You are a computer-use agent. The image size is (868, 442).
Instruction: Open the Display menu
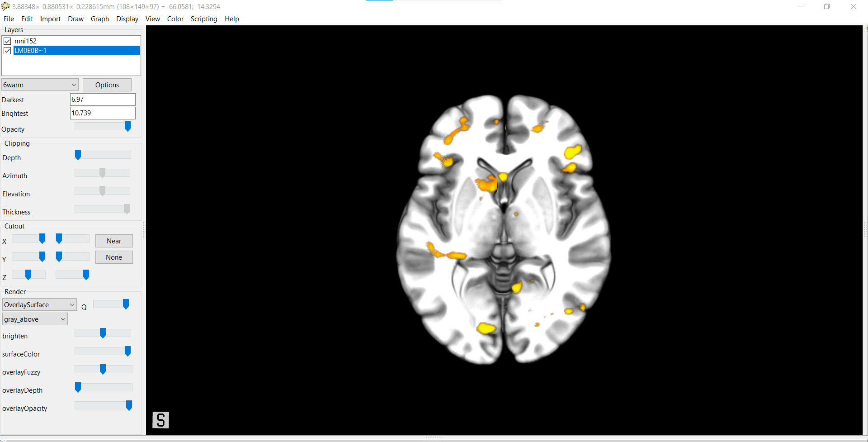coord(127,19)
